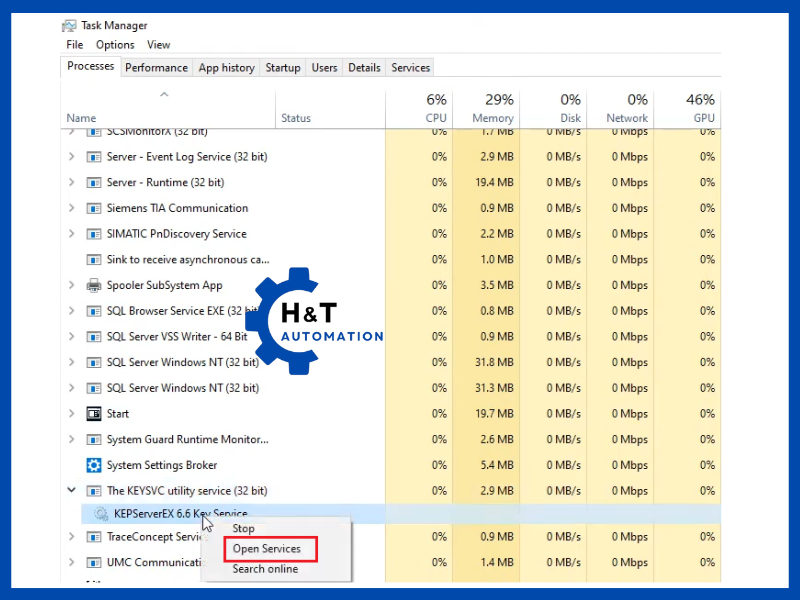Expand the TraceConcept Service process group
This screenshot has width=800, height=600.
point(71,537)
